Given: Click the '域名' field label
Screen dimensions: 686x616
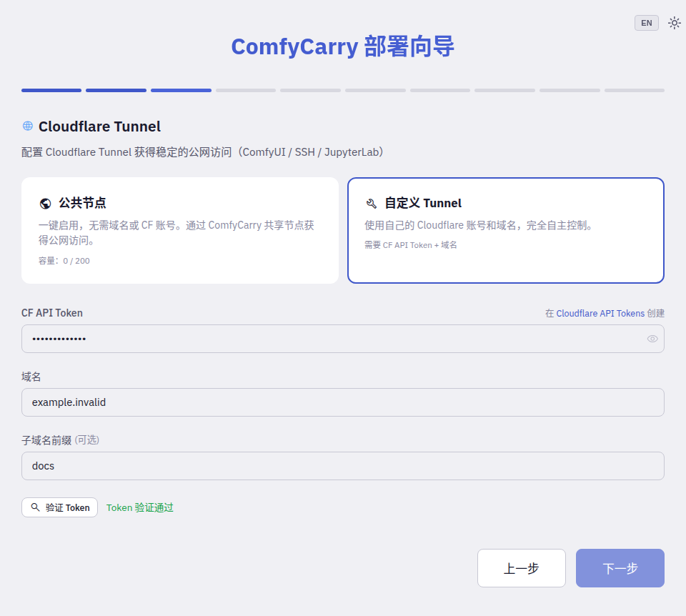Looking at the screenshot, I should pyautogui.click(x=31, y=377).
